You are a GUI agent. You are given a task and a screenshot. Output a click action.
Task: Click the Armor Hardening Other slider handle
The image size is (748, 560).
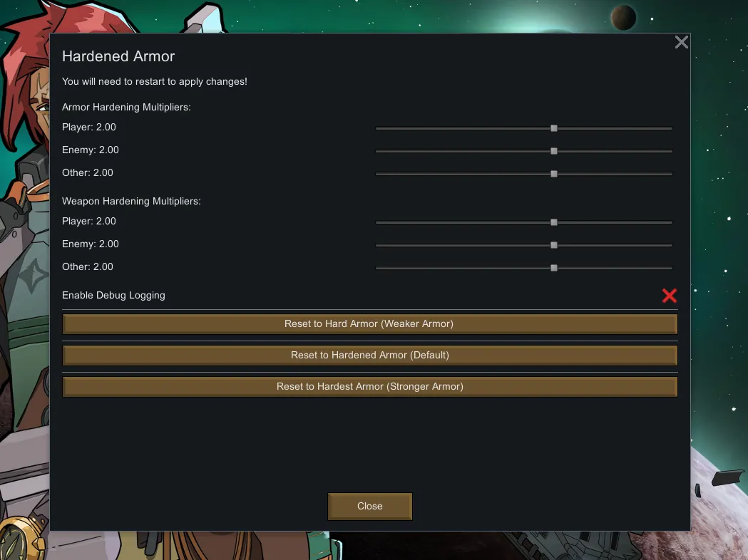coord(553,174)
